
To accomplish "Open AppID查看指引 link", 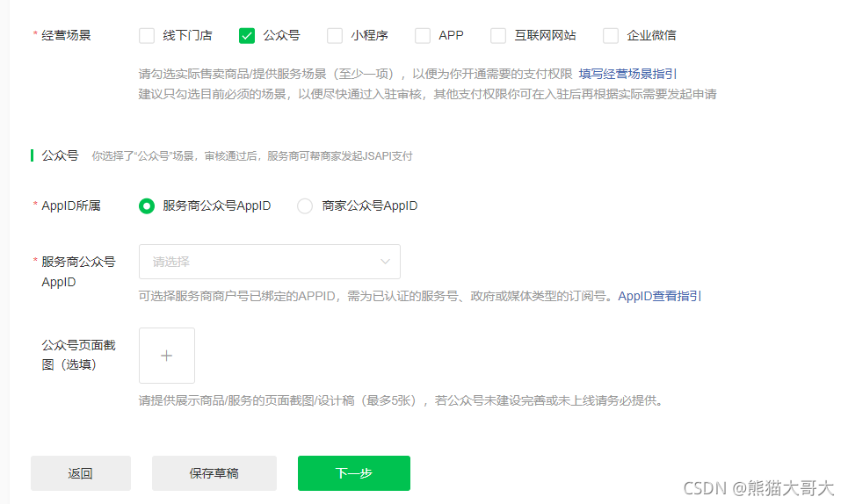I will click(x=660, y=296).
